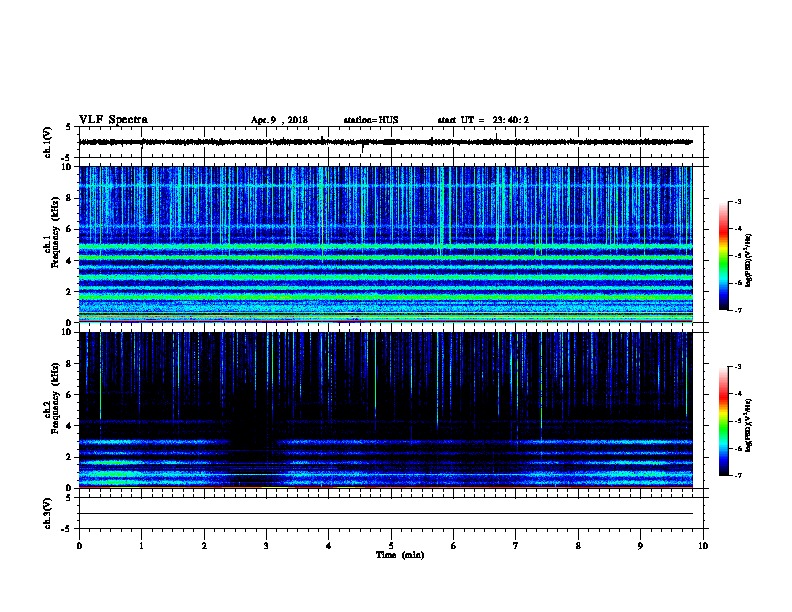Click the ch.2 "Frequency (kHz)" axis label
792x612 pixels.
click(x=56, y=398)
